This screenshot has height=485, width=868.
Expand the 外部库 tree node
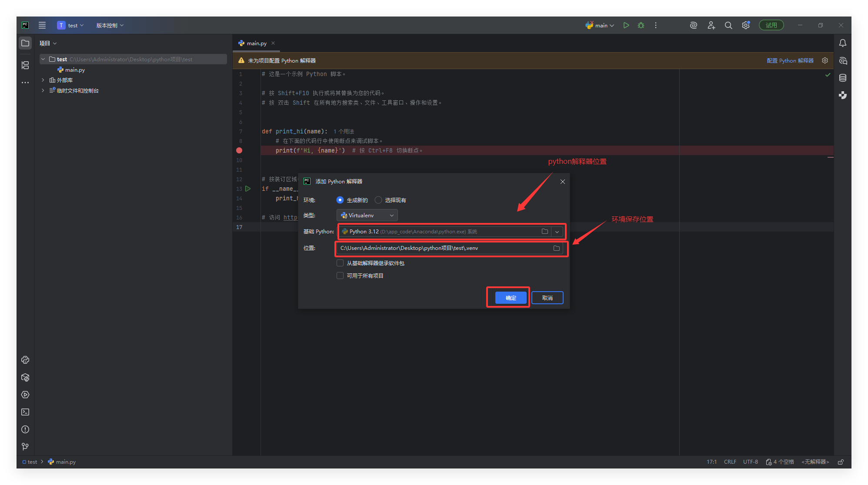point(43,80)
